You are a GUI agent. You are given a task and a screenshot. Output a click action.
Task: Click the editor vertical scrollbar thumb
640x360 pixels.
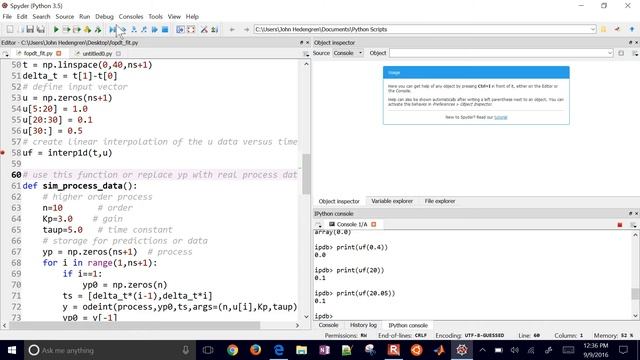click(306, 174)
